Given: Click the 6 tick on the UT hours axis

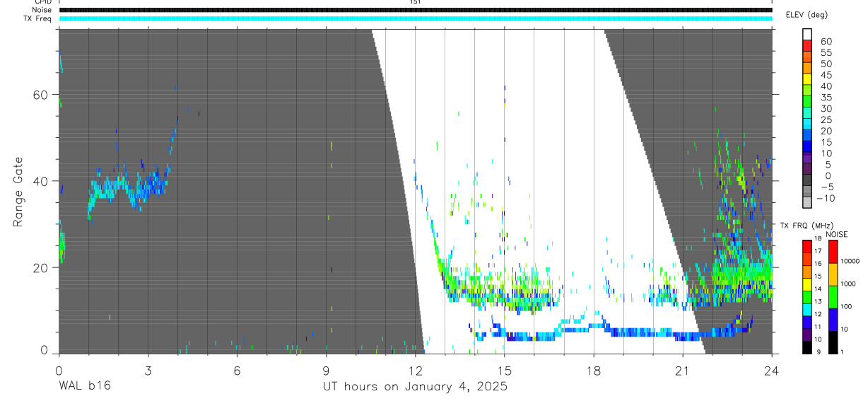Looking at the screenshot, I should point(237,369).
